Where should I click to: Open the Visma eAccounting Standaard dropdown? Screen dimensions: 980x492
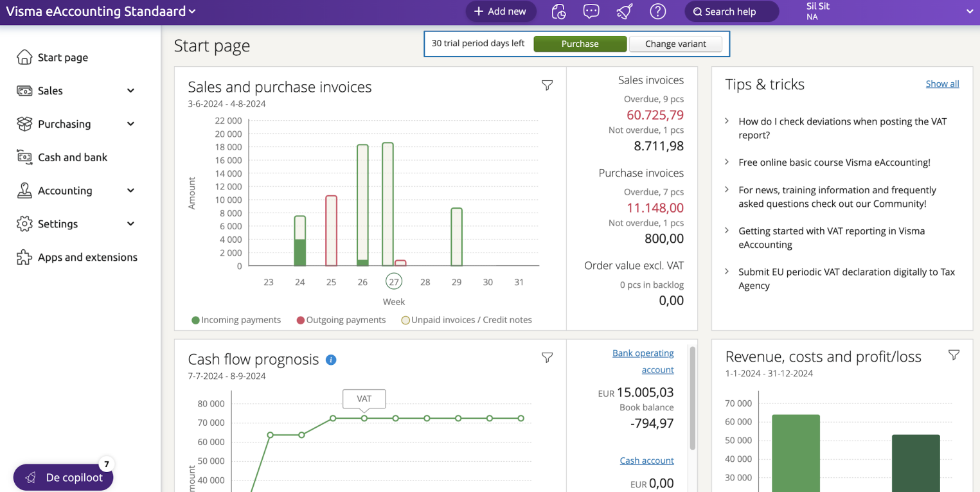pyautogui.click(x=101, y=12)
